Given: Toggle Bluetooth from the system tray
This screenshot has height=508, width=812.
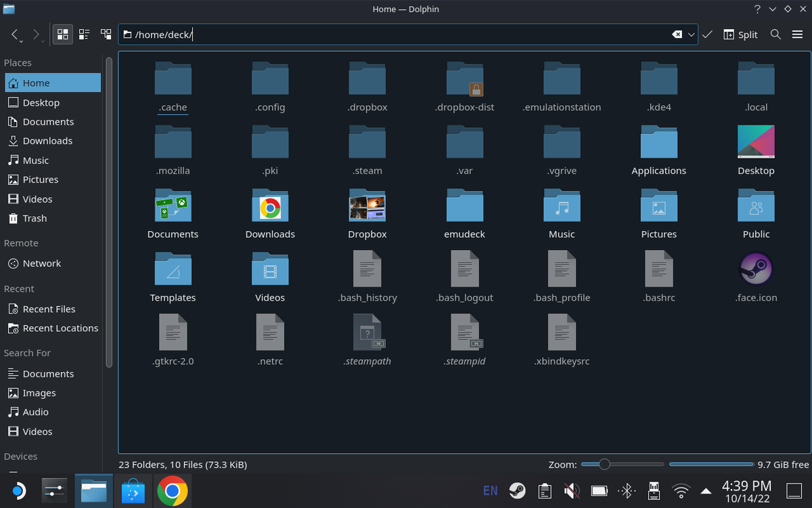Looking at the screenshot, I should coord(627,490).
